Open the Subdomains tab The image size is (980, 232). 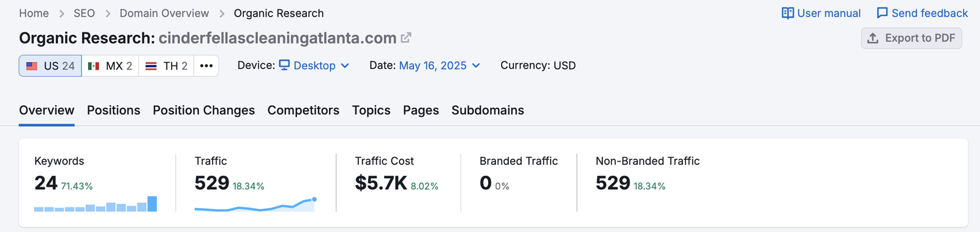[x=488, y=110]
